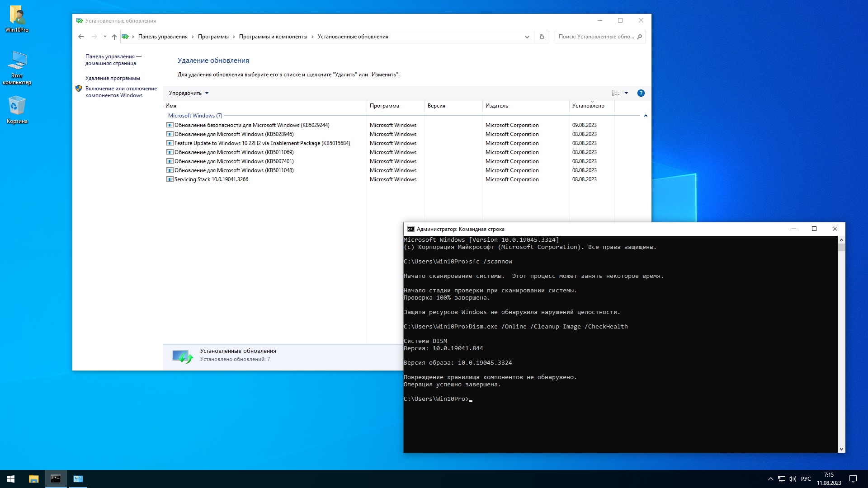Select 'Servicing Stack 10.0.19041.3266' row
Screen dimensions: 868x488
(x=390, y=179)
